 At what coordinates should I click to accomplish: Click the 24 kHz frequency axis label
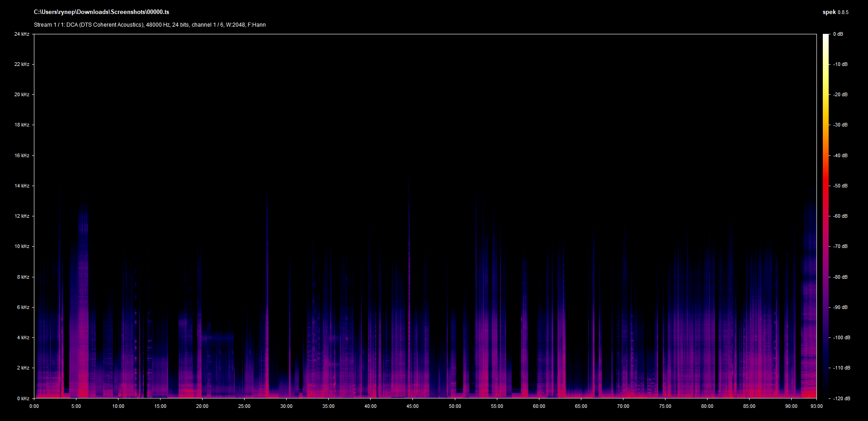[x=22, y=34]
